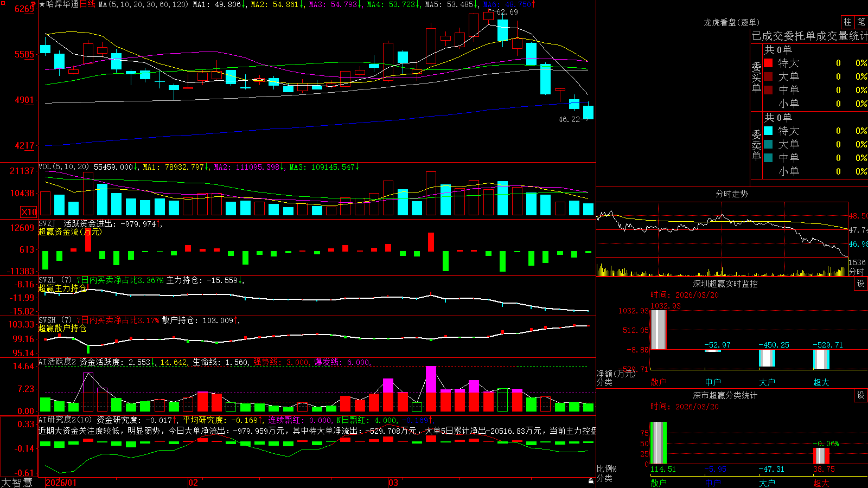The image size is (868, 488).
Task: Click the AI活跃度2 indicator title
Action: pyautogui.click(x=58, y=362)
